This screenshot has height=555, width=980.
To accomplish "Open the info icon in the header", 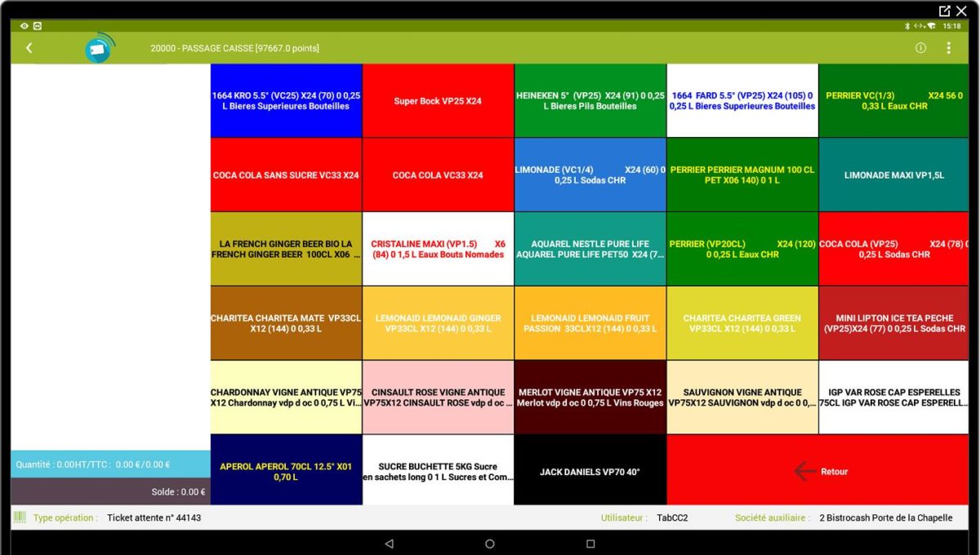I will pyautogui.click(x=920, y=48).
